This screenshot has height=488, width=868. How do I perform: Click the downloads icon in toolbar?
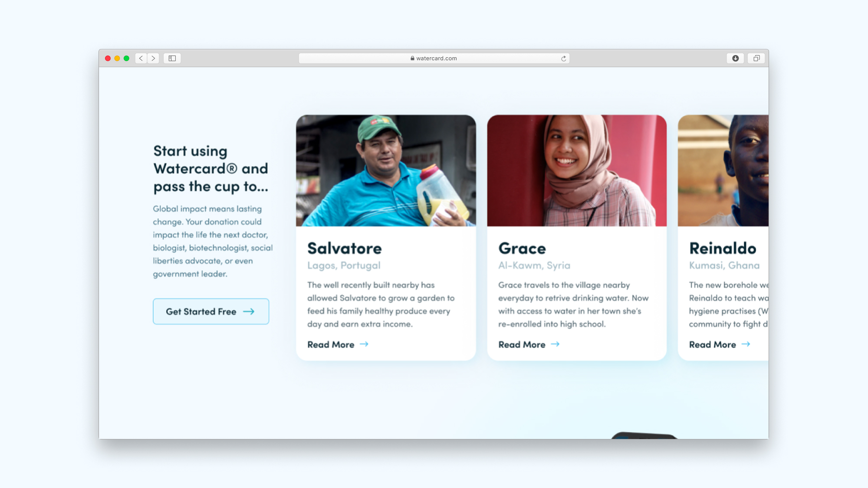736,58
